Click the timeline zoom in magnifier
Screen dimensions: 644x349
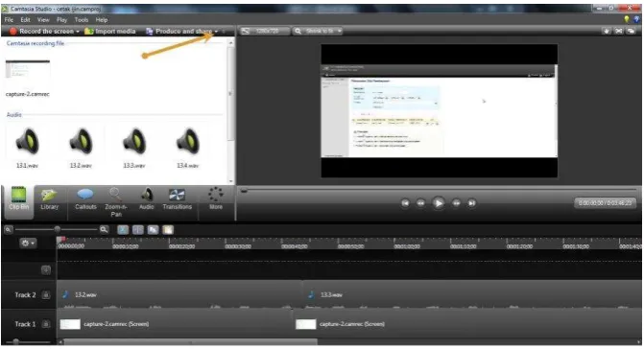coord(104,230)
